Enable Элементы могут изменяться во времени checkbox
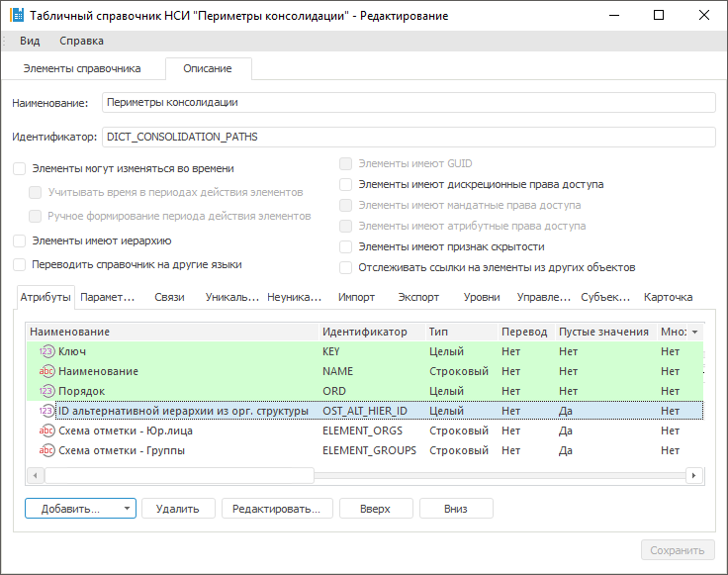 (x=19, y=169)
